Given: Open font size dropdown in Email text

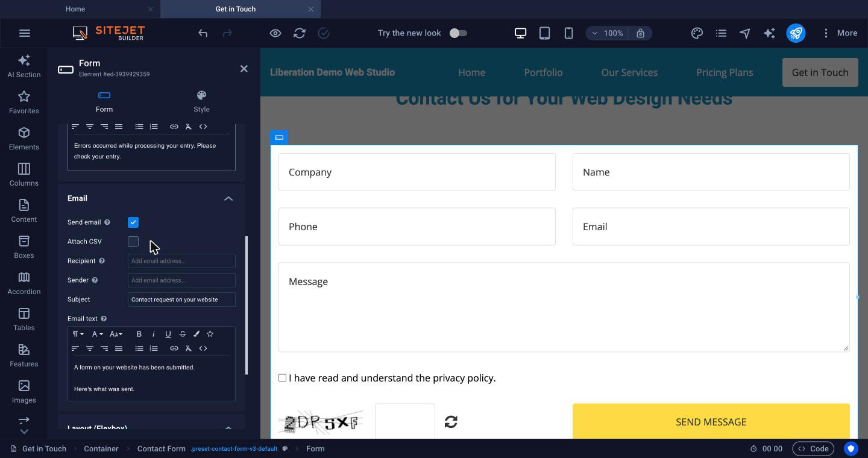Looking at the screenshot, I should [116, 334].
